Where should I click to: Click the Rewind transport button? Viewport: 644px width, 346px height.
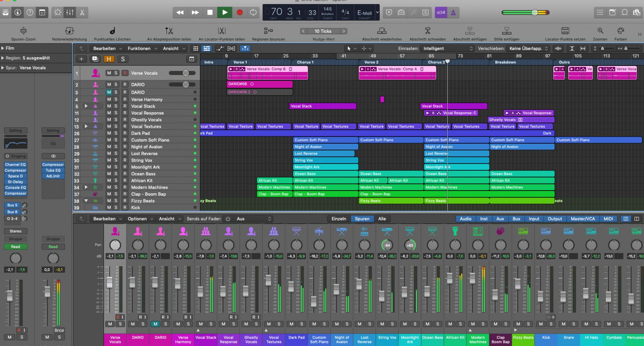[180, 12]
